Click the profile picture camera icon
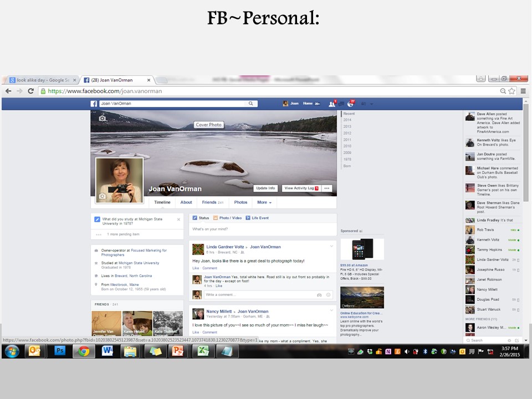The image size is (532, 399). click(102, 196)
